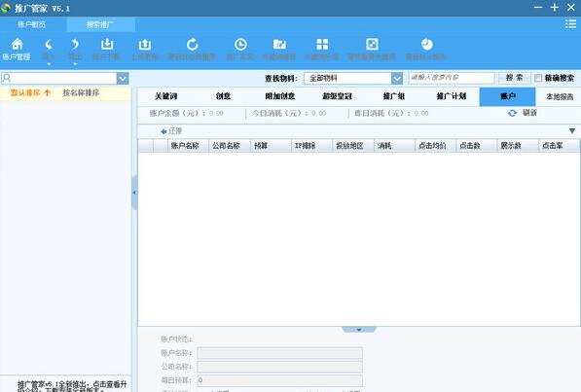Click the download arrow tray toolbar icon

click(107, 44)
